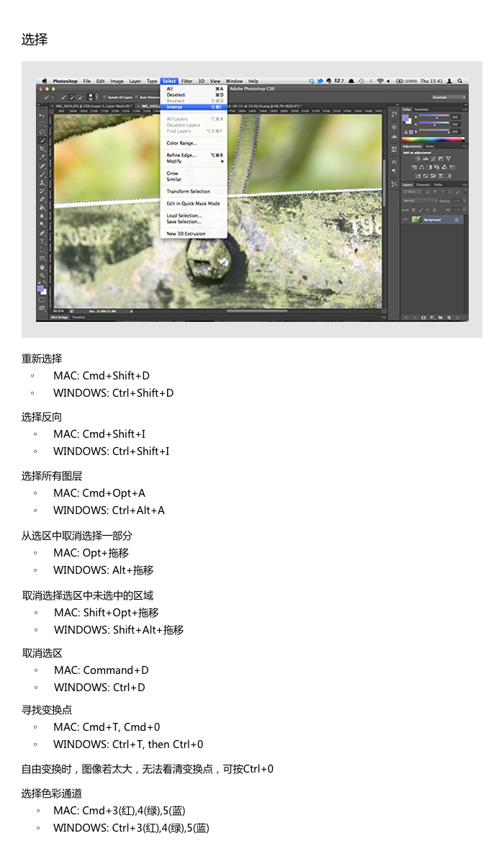The image size is (504, 864).
Task: Open the Filter menu
Action: 187,81
